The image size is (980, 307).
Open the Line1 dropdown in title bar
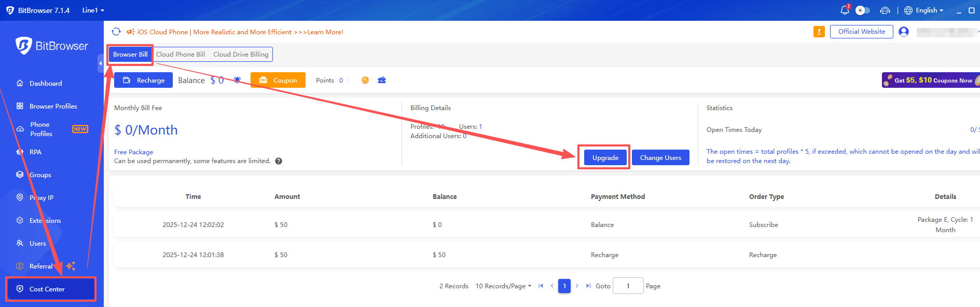93,10
